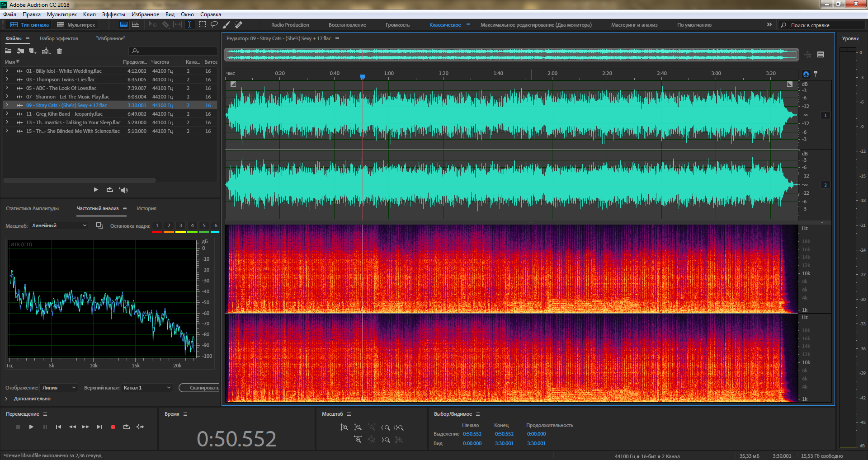868x460 pixels.
Task: Enable hold frame 4 (green)
Action: tap(192, 225)
